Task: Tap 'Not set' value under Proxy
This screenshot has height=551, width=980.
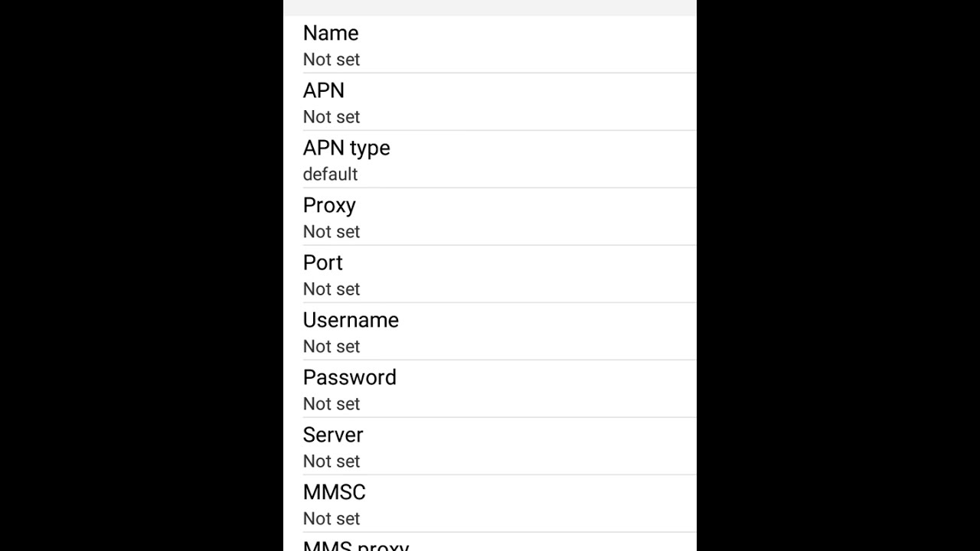Action: (332, 232)
